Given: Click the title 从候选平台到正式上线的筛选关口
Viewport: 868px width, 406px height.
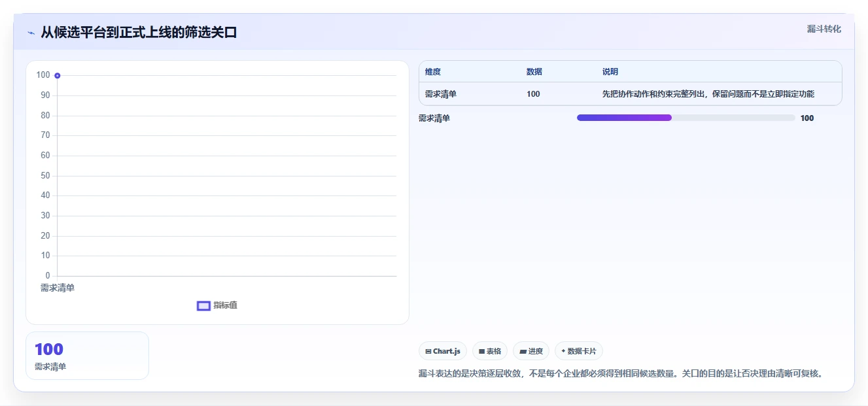Looking at the screenshot, I should point(139,32).
